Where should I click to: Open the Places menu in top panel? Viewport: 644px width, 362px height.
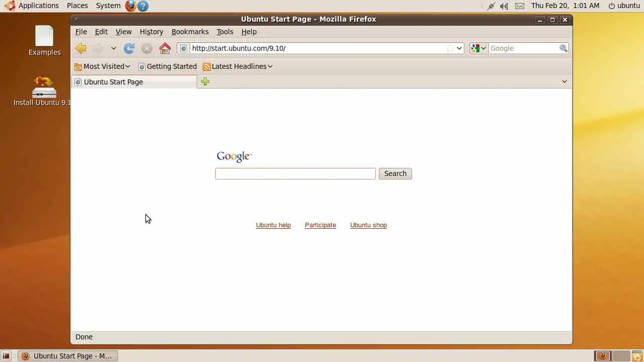(x=77, y=6)
